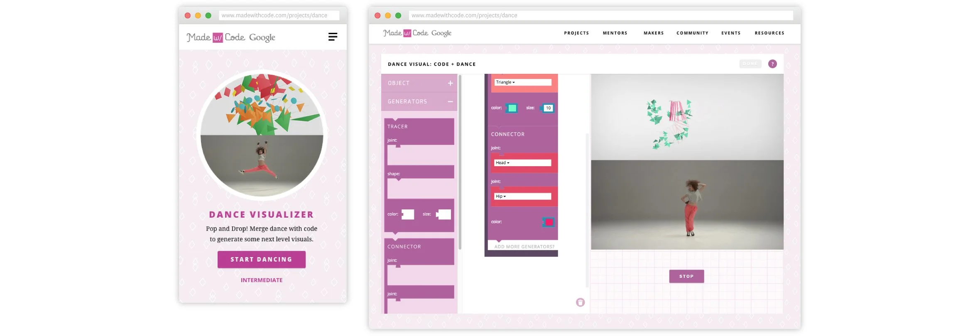Click the circular dance visualizer image
The image size is (980, 336).
[262, 135]
